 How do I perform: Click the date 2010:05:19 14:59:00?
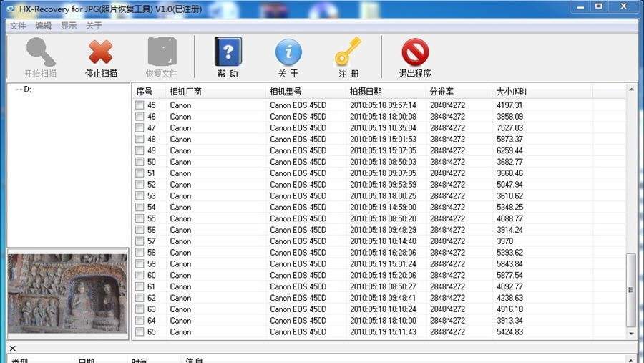[x=383, y=207]
